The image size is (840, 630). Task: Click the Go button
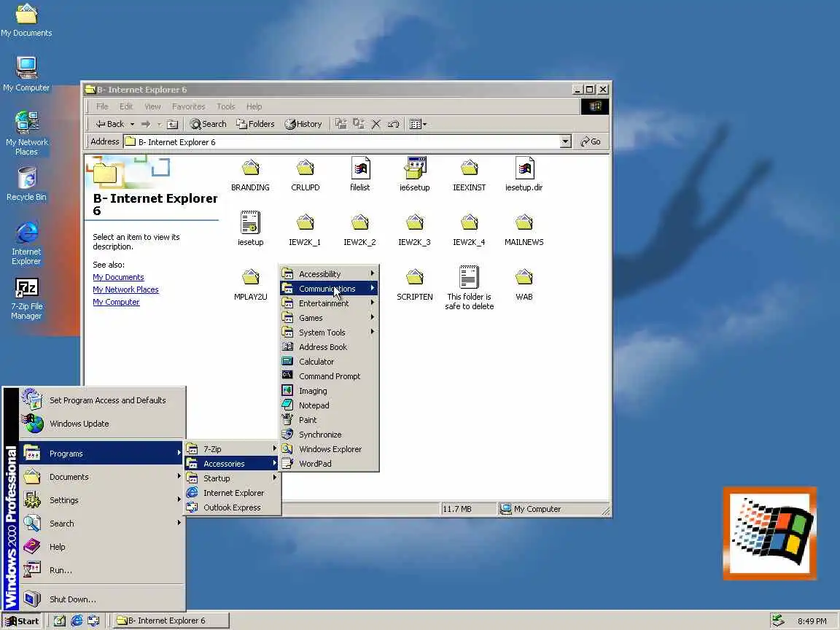pyautogui.click(x=591, y=142)
